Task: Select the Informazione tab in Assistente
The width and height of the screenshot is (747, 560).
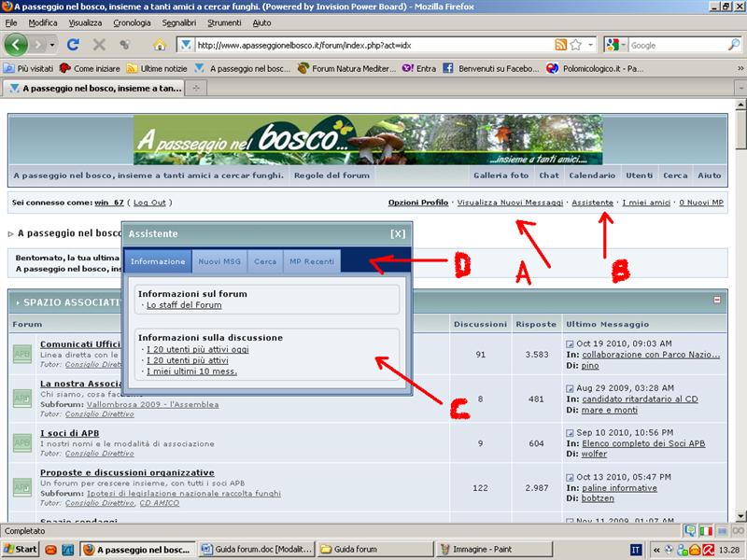Action: (158, 261)
